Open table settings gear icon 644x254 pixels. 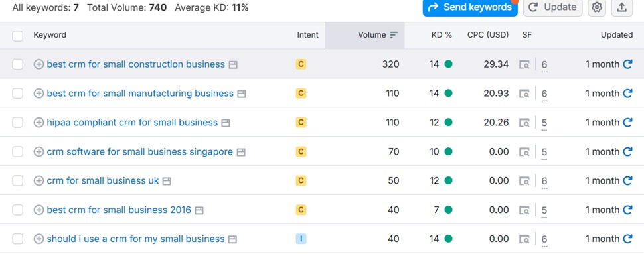click(x=597, y=7)
